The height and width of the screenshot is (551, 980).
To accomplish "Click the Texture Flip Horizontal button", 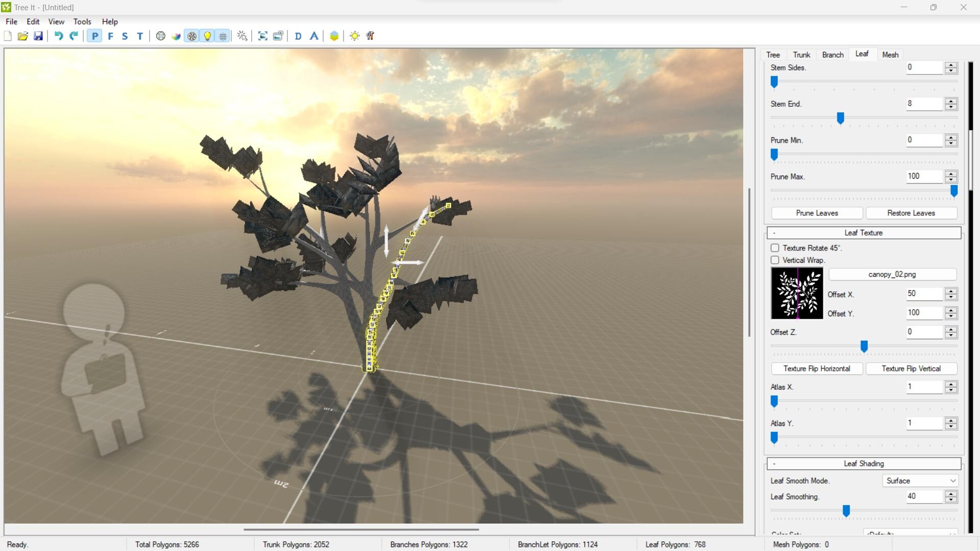I will click(817, 368).
